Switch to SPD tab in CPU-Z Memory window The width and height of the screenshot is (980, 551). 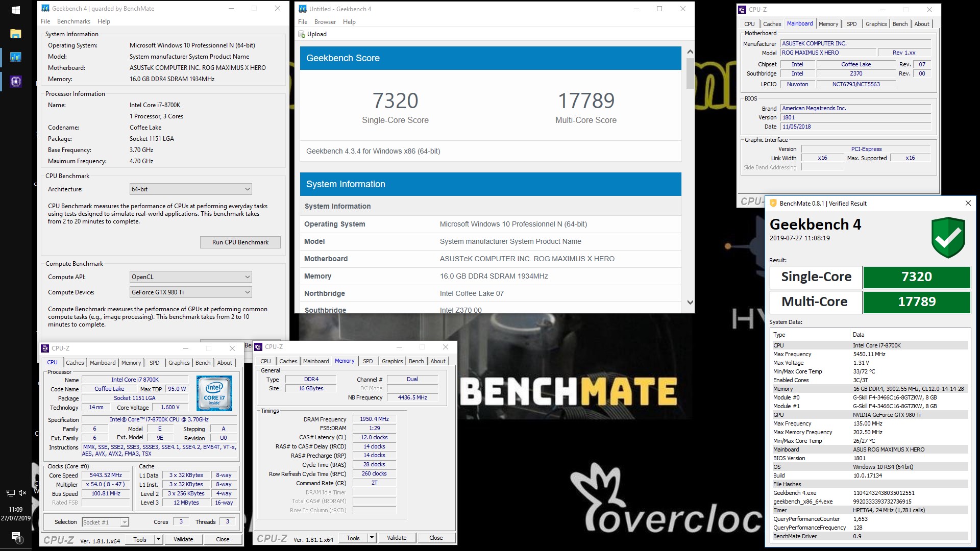[x=367, y=361]
